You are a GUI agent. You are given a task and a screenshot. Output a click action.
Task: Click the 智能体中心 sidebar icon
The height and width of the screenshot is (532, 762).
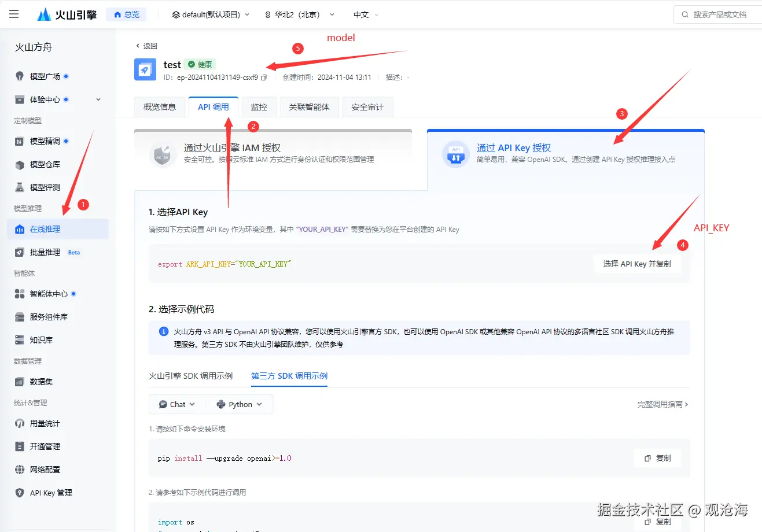(20, 294)
